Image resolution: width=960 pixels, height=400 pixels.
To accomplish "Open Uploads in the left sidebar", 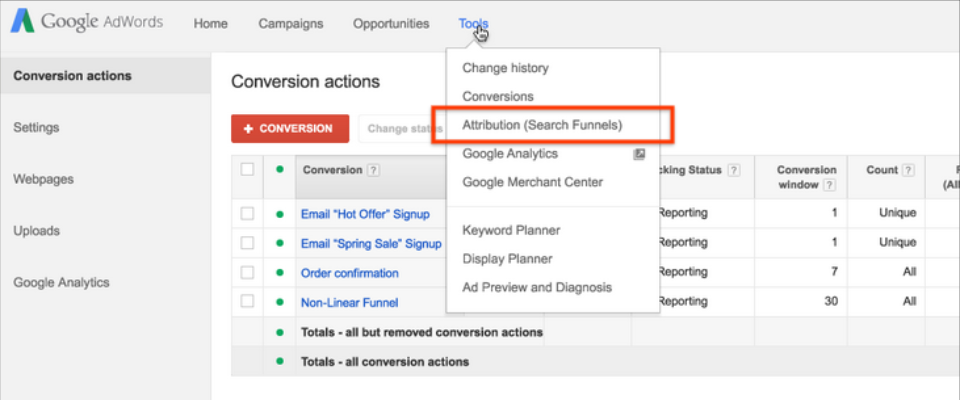I will pos(37,231).
